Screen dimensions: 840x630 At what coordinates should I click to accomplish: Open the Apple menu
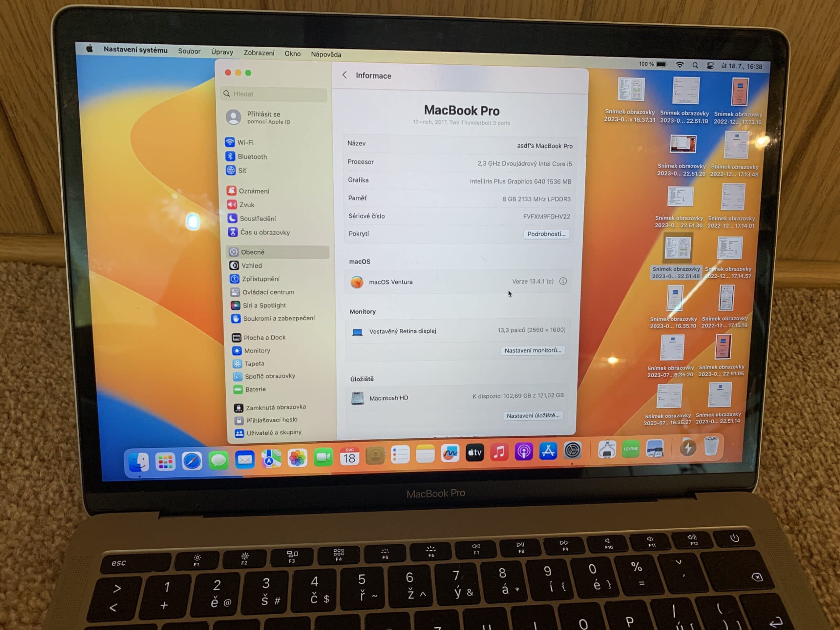coord(90,49)
